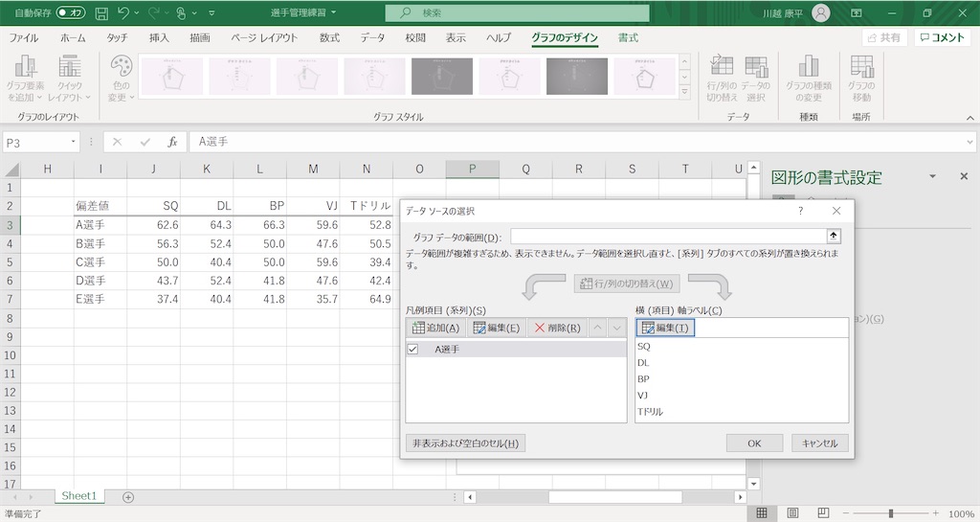
Task: Click the touch/mouse mode icon
Action: (x=181, y=12)
